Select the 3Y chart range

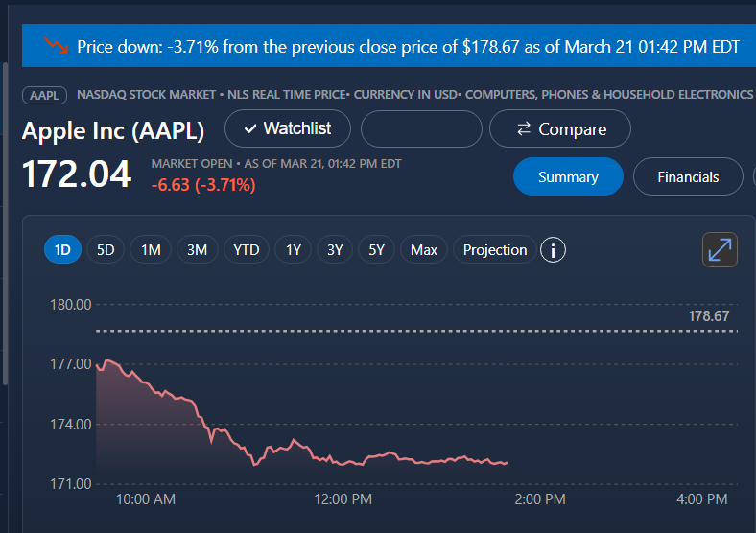click(335, 249)
